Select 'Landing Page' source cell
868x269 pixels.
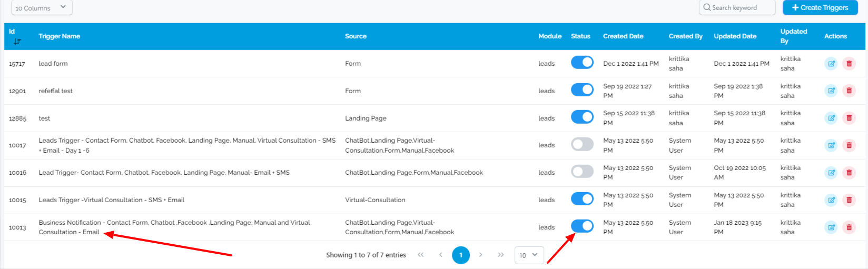click(366, 118)
